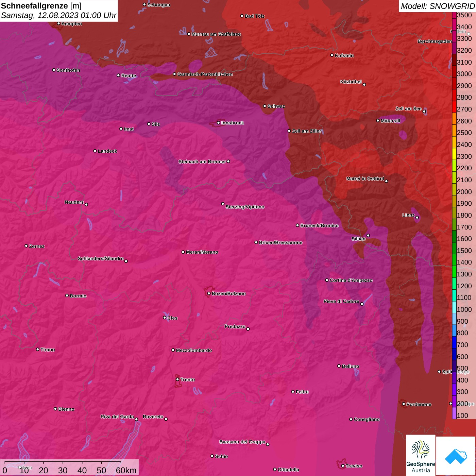Click the "Tirano" city label
476x476 pixels.
pos(48,350)
